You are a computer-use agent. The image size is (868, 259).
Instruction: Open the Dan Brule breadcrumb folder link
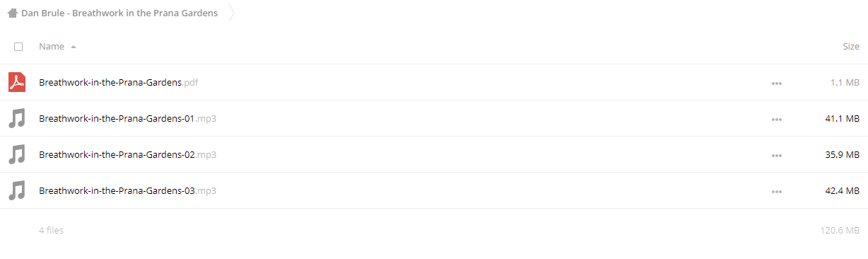[x=119, y=13]
